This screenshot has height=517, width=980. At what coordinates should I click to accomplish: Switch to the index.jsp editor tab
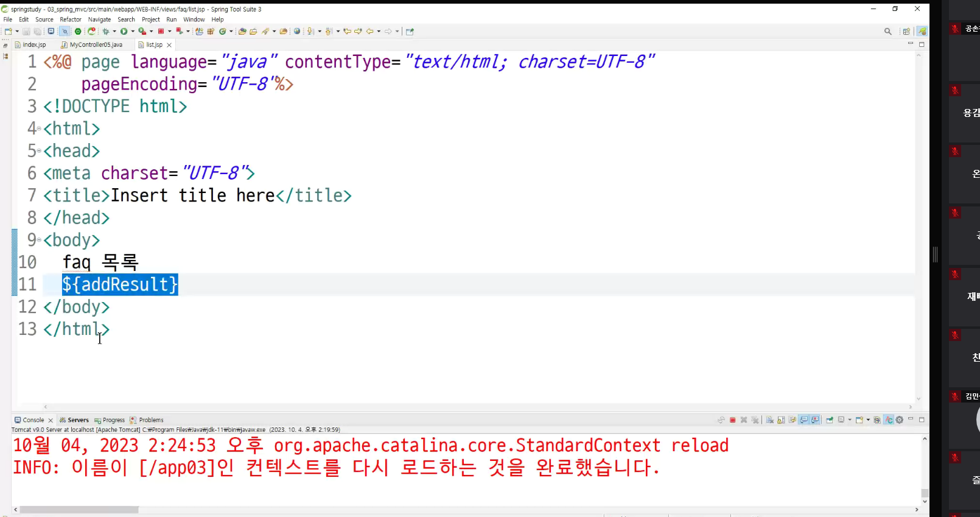click(30, 44)
